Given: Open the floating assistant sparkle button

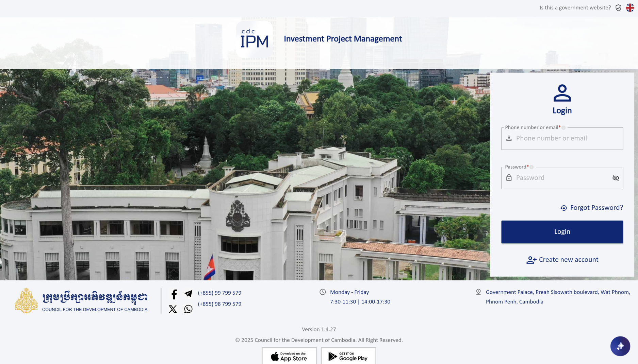Looking at the screenshot, I should click(x=620, y=346).
